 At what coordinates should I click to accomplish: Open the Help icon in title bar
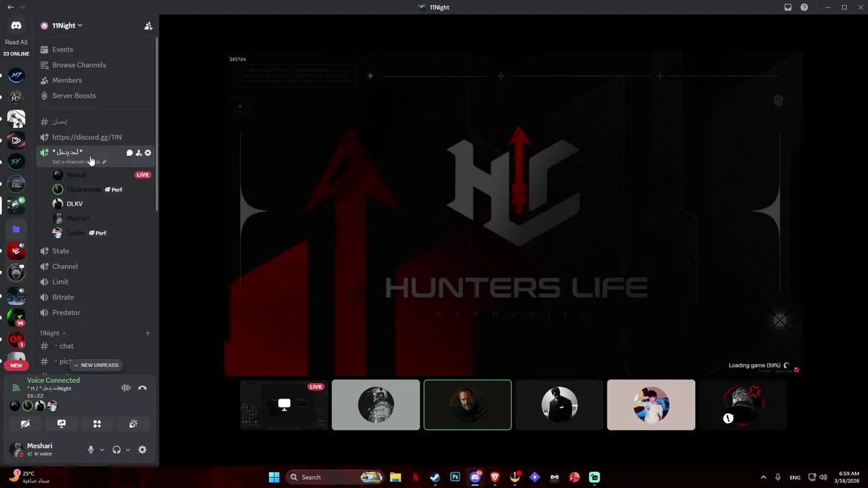click(x=804, y=7)
